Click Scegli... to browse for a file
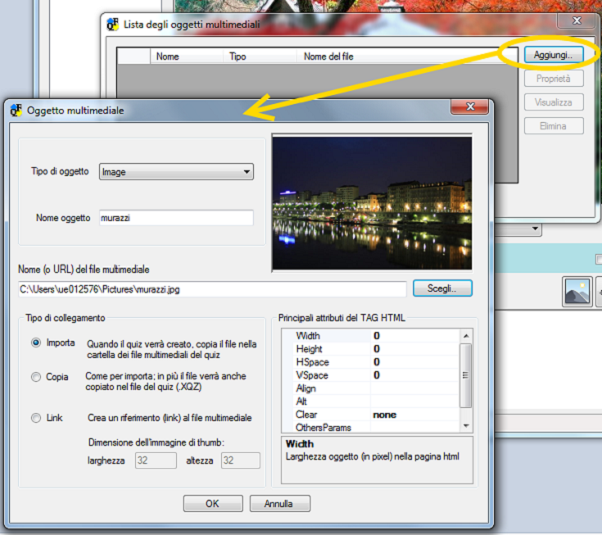The width and height of the screenshot is (602, 535). coord(442,289)
